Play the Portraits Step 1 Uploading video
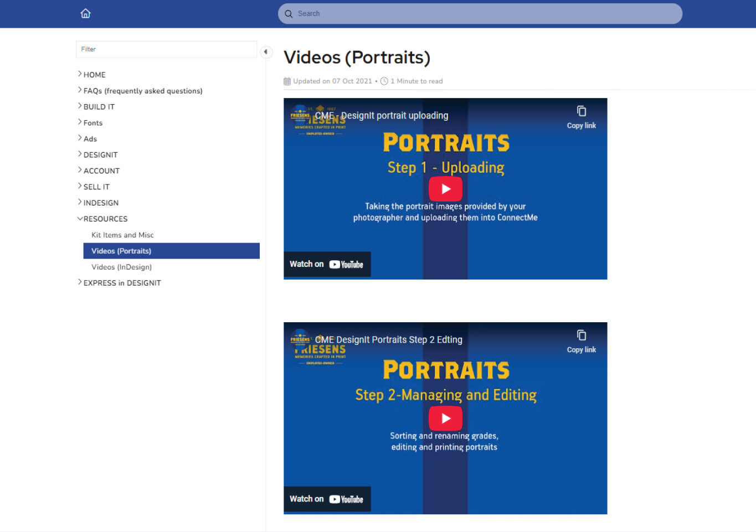This screenshot has width=756, height=532. click(x=445, y=189)
